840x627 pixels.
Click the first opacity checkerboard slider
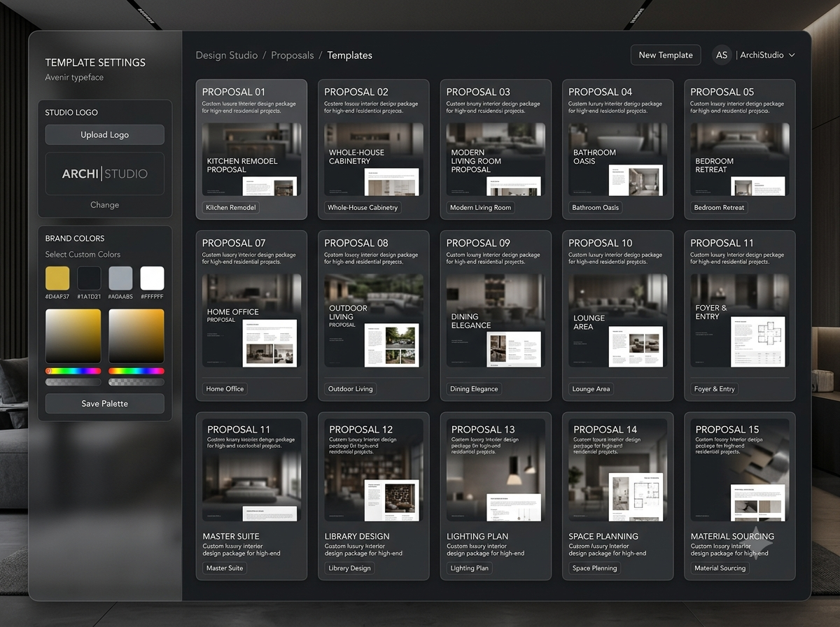(x=73, y=382)
